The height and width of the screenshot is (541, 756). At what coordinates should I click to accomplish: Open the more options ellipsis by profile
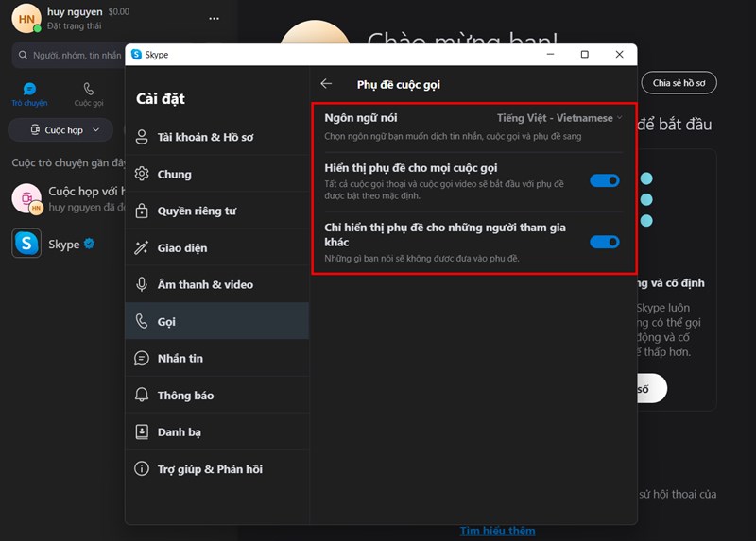215,18
